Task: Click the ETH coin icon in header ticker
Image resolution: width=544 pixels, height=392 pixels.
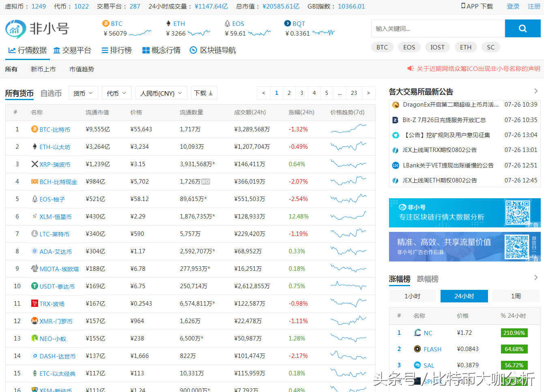Action: [168, 24]
